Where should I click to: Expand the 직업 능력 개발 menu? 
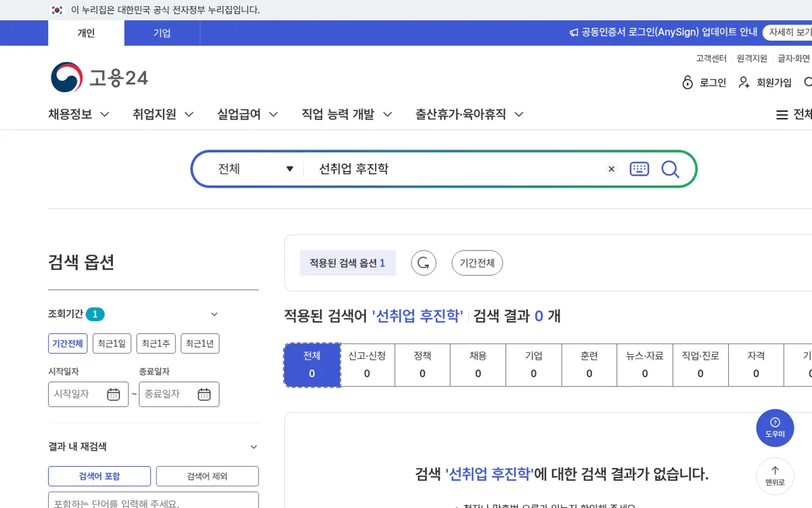click(x=347, y=114)
